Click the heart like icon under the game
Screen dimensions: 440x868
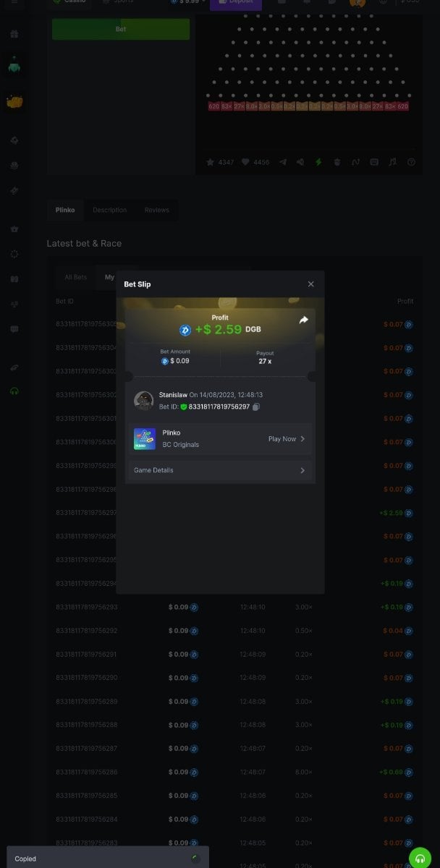click(245, 162)
